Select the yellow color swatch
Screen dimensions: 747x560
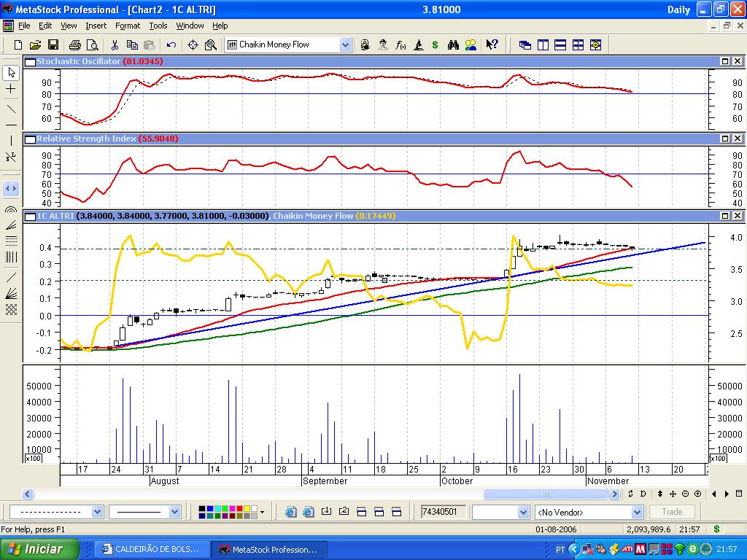point(247,508)
